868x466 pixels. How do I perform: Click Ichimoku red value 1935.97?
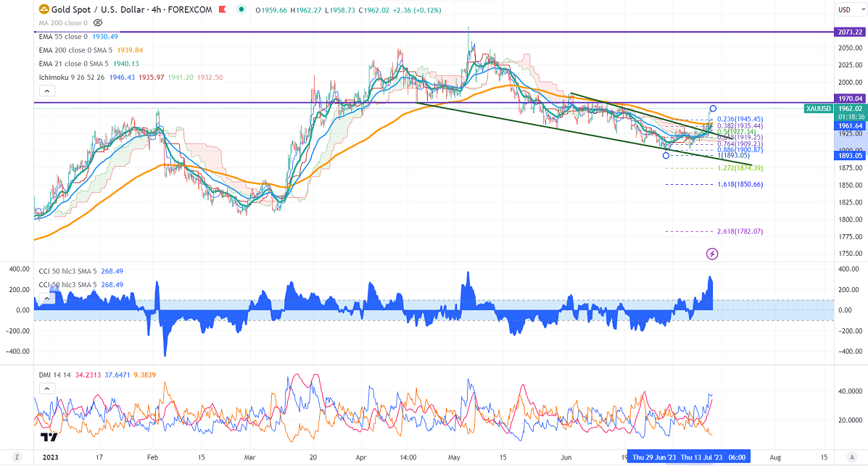(x=151, y=77)
